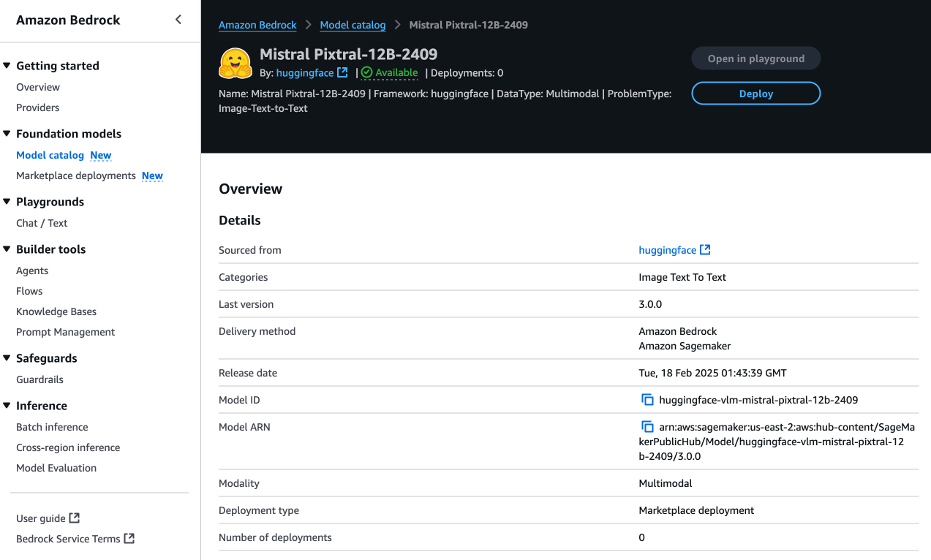Click breadcrumb chevron after Amazon Bedrock
Viewport: 931px width, 560px height.
308,25
